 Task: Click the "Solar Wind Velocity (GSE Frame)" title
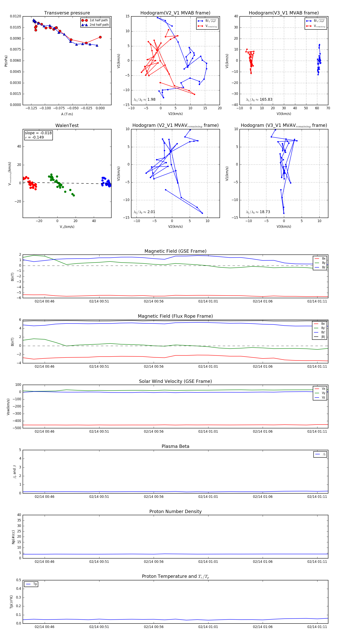pyautogui.click(x=175, y=381)
